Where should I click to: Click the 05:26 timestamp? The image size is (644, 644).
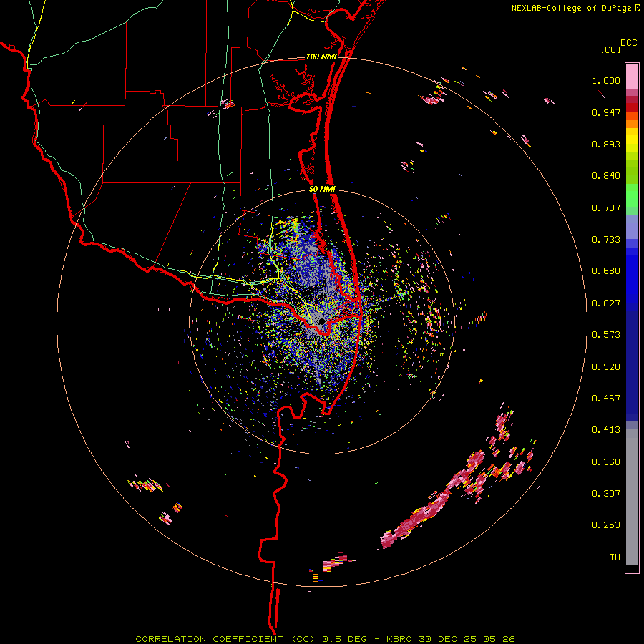(498, 639)
